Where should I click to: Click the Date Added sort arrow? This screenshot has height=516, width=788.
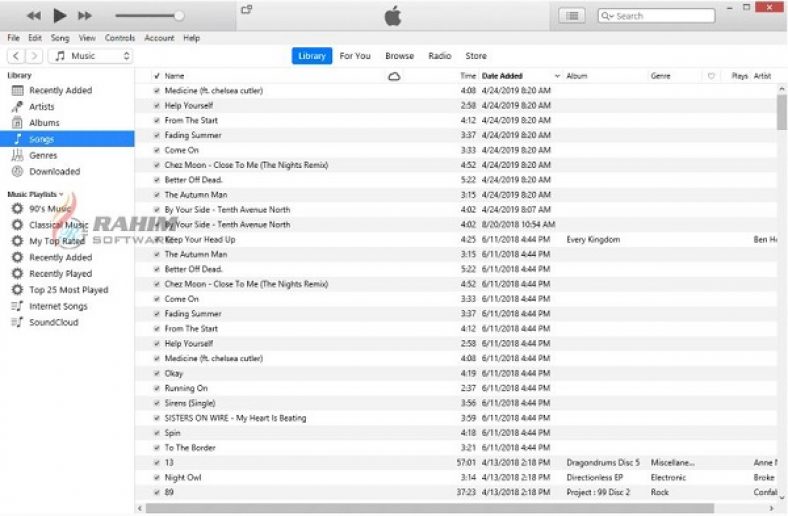click(557, 76)
